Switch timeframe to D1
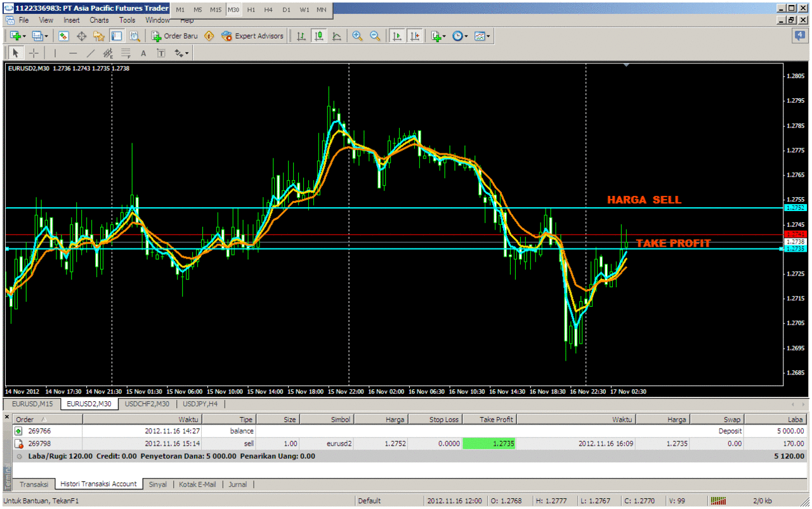The height and width of the screenshot is (509, 812). point(287,10)
